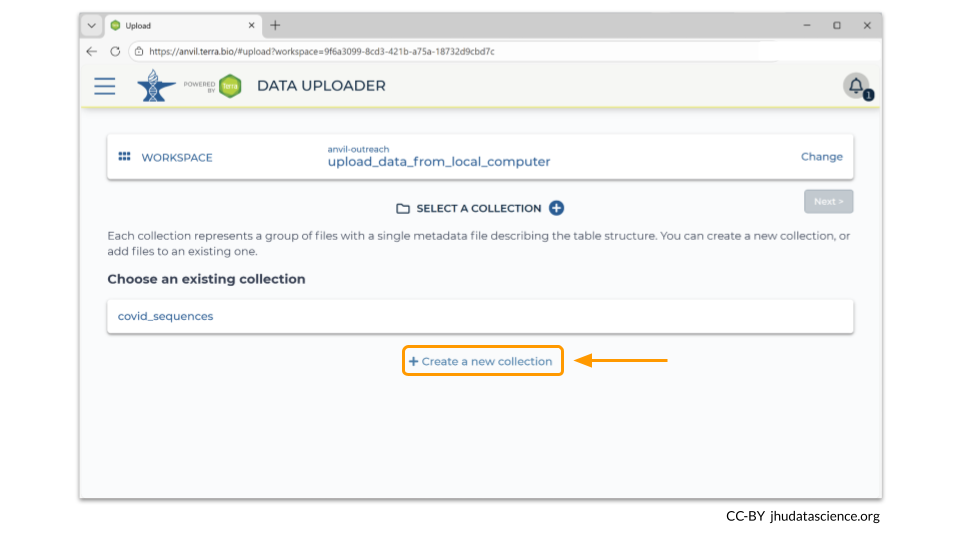
Task: Click the folder icon next to Select a Collection
Action: point(403,209)
